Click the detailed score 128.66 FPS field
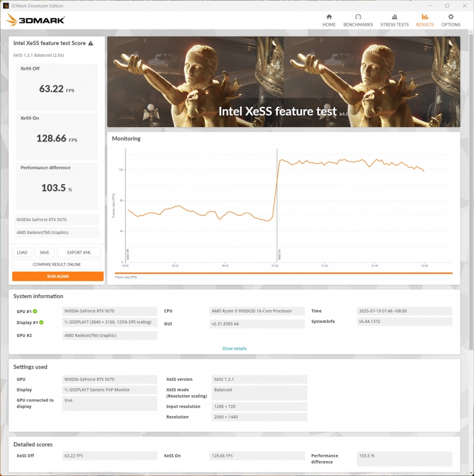474x476 pixels. point(257,456)
